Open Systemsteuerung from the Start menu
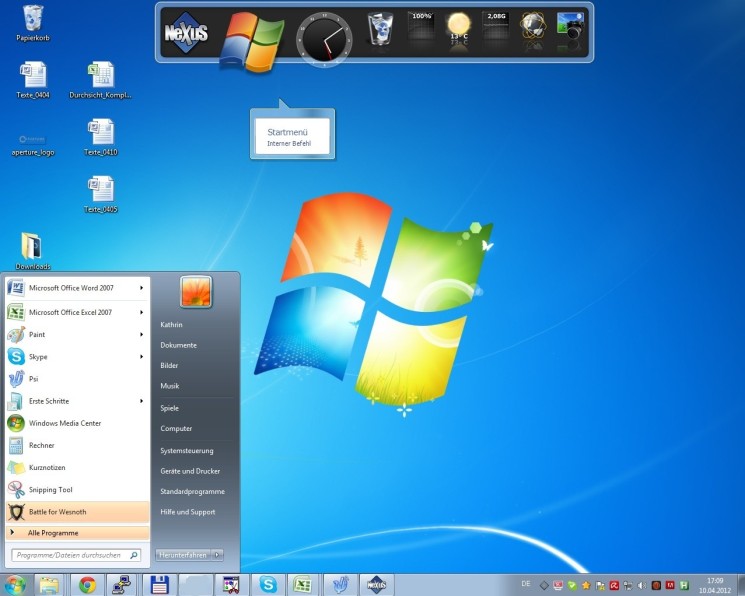This screenshot has width=745, height=596. 187,451
